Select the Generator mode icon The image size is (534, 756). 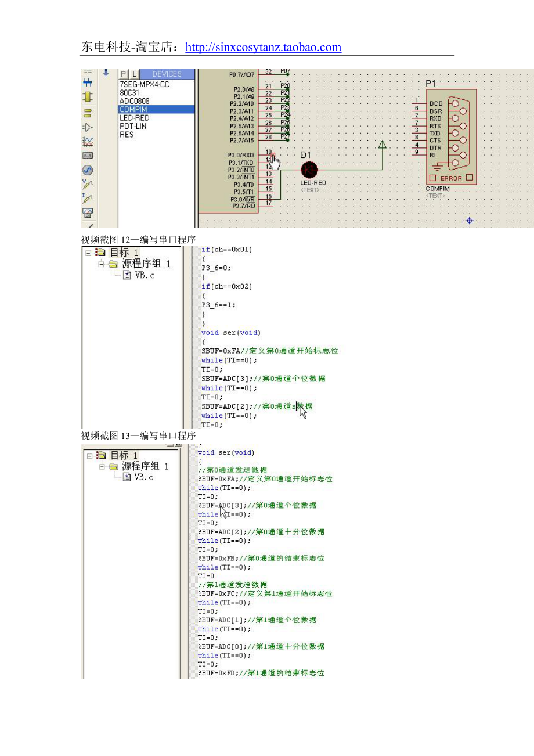point(88,170)
